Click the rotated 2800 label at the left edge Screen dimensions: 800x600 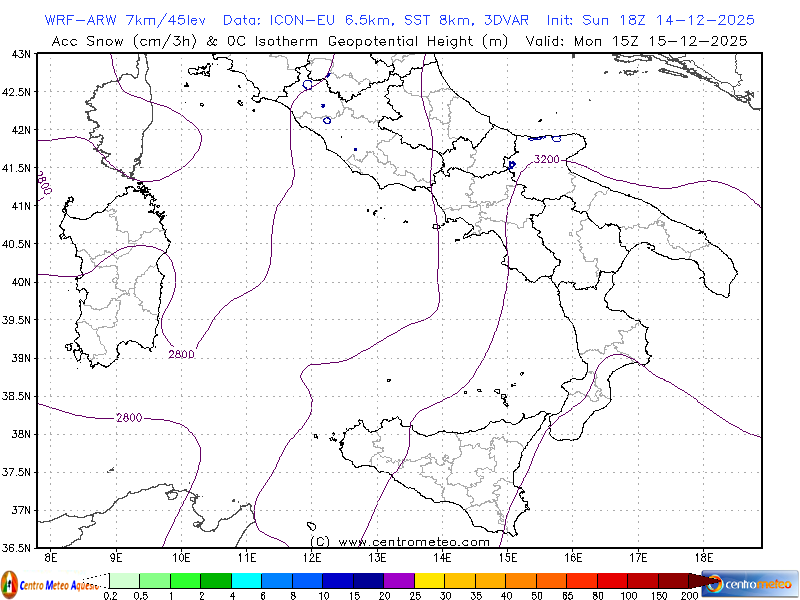coord(43,183)
